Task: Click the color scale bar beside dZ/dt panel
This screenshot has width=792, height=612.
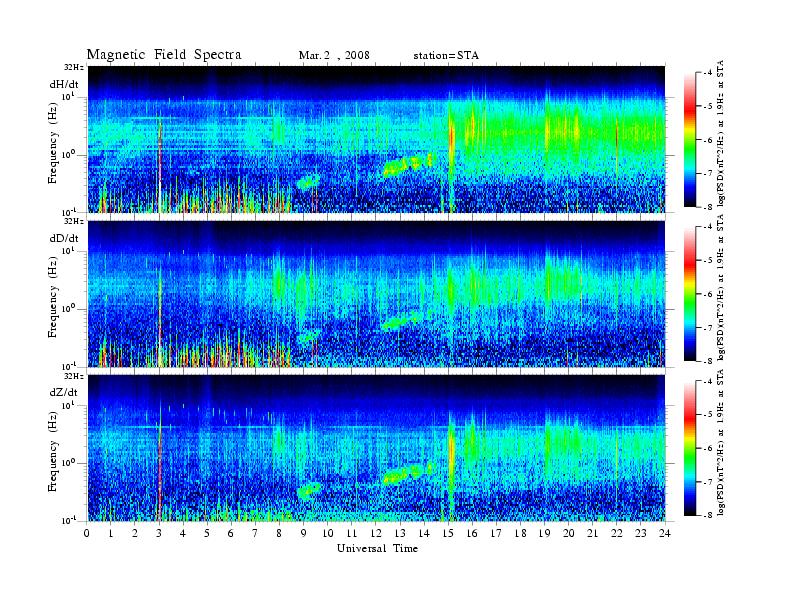Action: pyautogui.click(x=690, y=448)
